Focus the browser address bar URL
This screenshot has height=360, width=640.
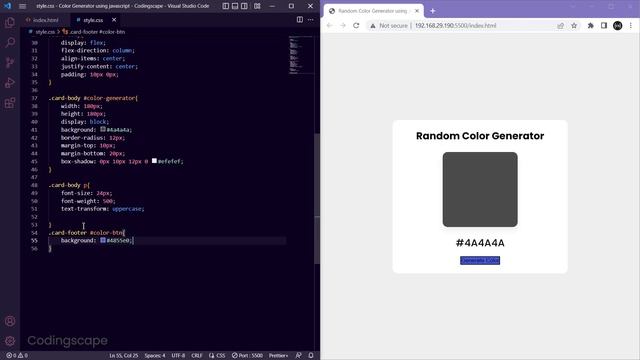[456, 25]
